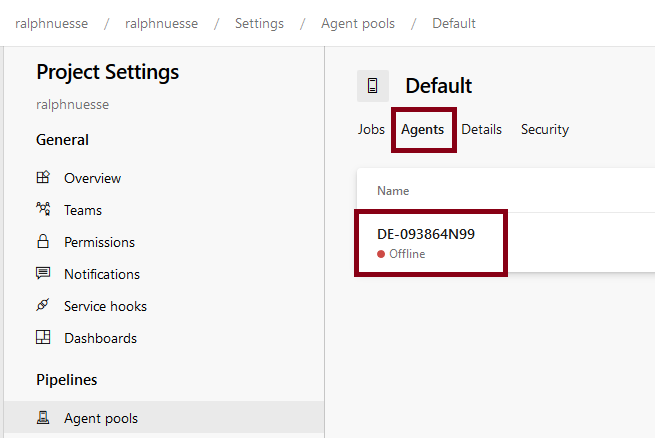Click the Service hooks plug icon
Image resolution: width=655 pixels, height=438 pixels.
point(43,306)
